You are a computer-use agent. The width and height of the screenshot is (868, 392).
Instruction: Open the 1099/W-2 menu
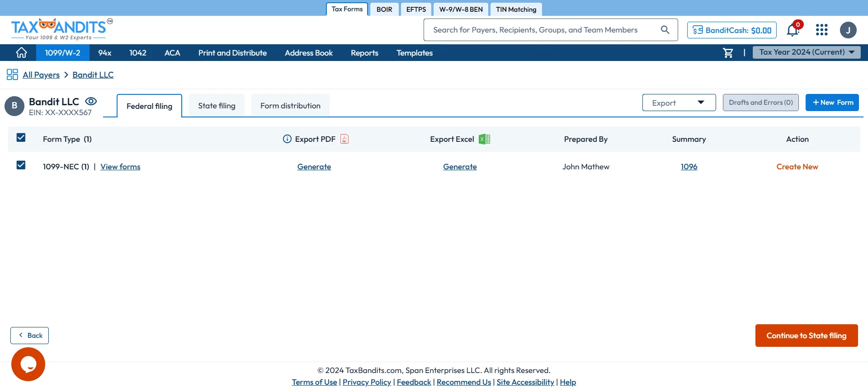pyautogui.click(x=62, y=53)
